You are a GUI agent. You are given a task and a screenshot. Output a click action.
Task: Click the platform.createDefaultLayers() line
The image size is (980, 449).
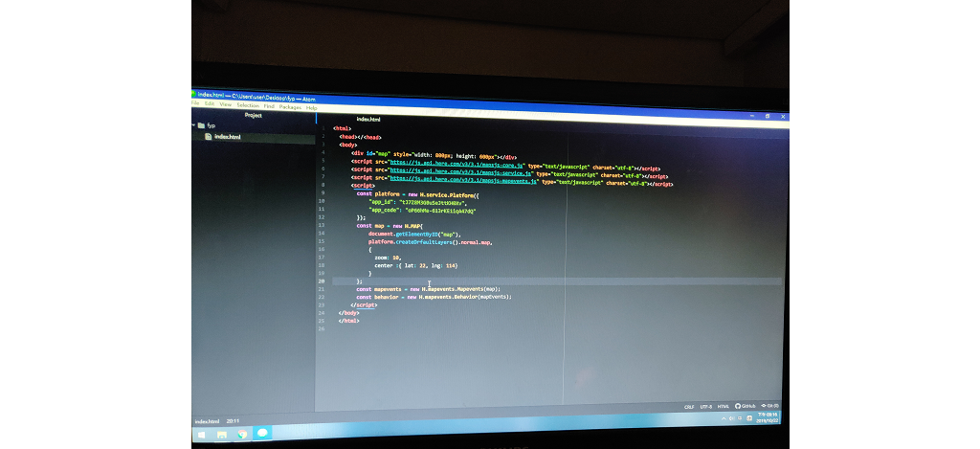pos(430,242)
